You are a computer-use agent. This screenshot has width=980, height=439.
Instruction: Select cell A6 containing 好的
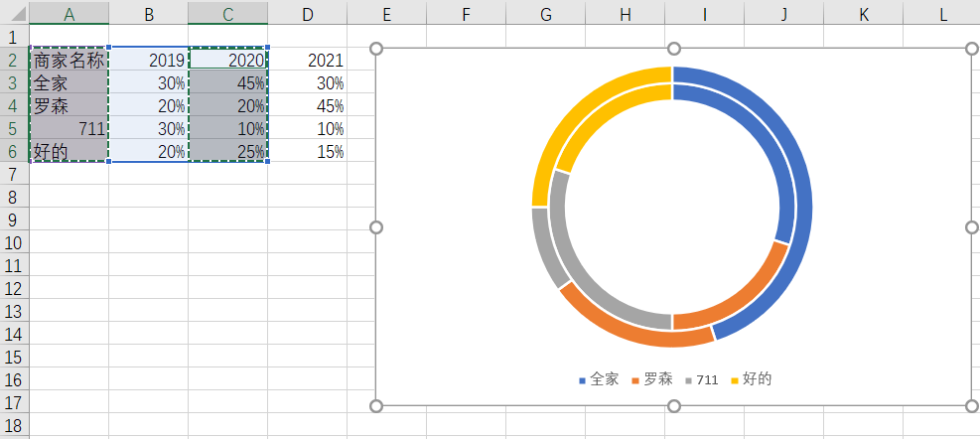[x=70, y=151]
